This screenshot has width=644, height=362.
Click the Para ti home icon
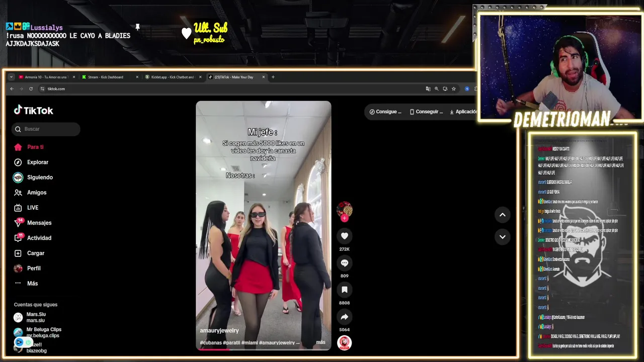18,147
